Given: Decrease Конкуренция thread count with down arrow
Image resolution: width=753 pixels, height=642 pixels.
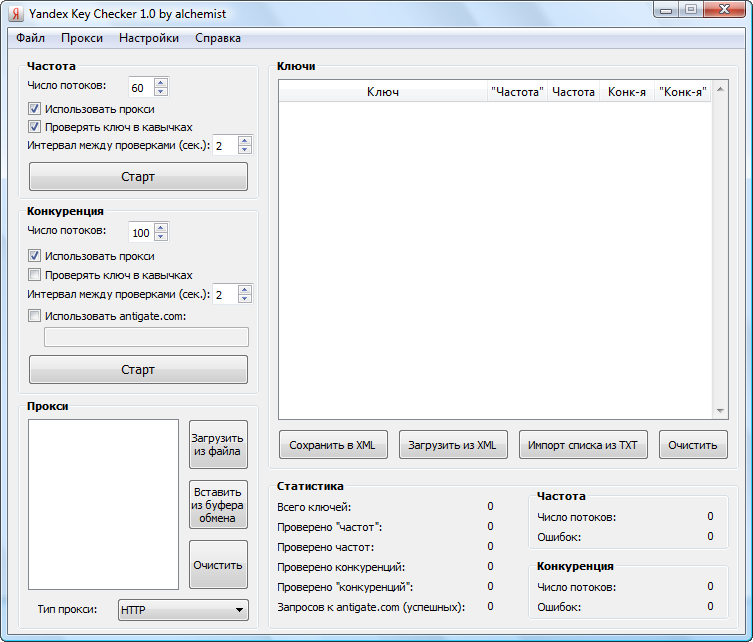Looking at the screenshot, I should 161,238.
